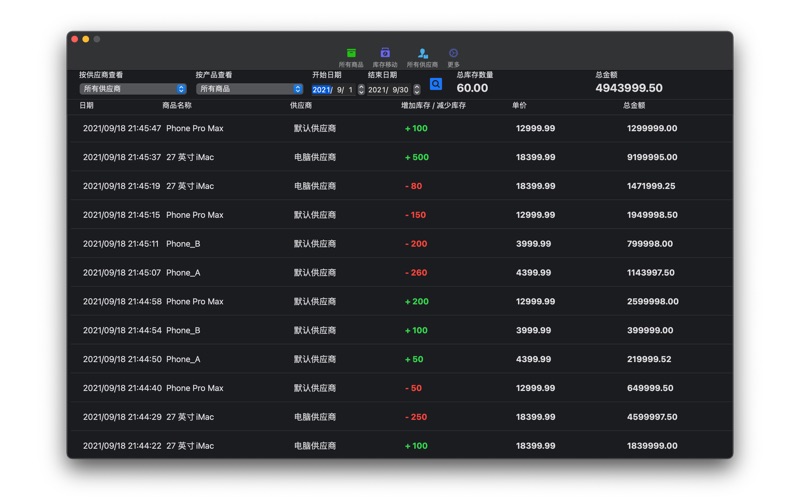Select the end date field 2021/9/30

point(389,90)
